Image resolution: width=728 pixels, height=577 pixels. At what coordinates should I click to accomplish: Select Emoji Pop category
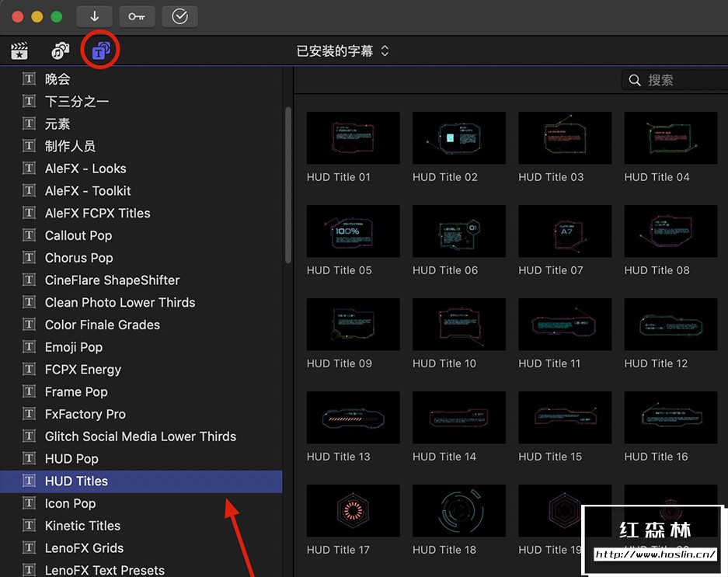141,347
